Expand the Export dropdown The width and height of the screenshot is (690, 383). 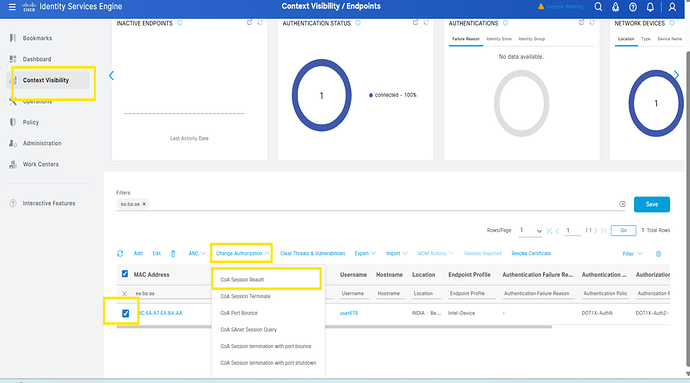(365, 254)
